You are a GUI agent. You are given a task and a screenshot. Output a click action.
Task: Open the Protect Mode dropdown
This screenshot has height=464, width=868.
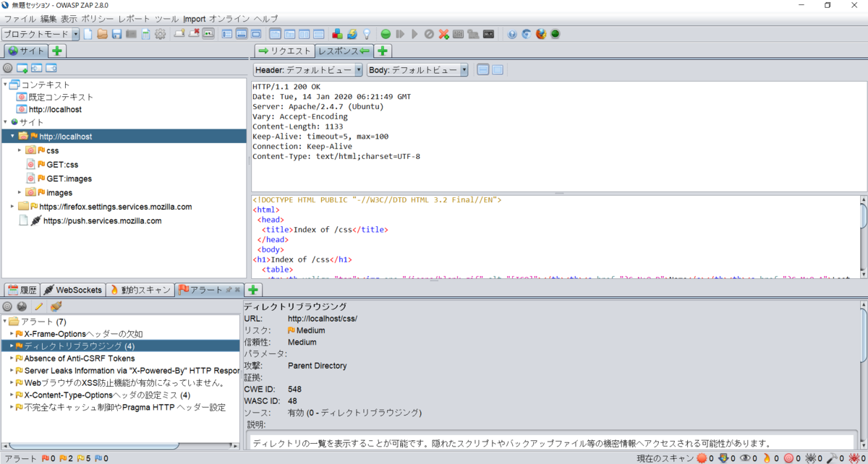point(41,34)
